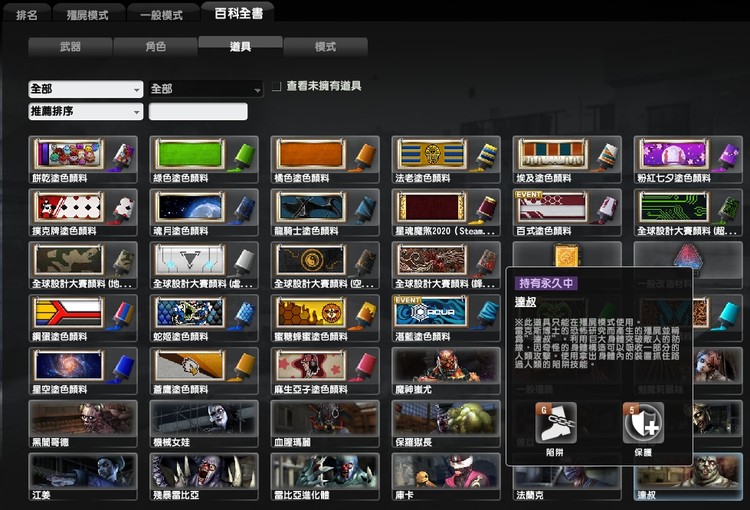Select the 百科全書 tab
Image resolution: width=750 pixels, height=510 pixels.
(x=238, y=12)
